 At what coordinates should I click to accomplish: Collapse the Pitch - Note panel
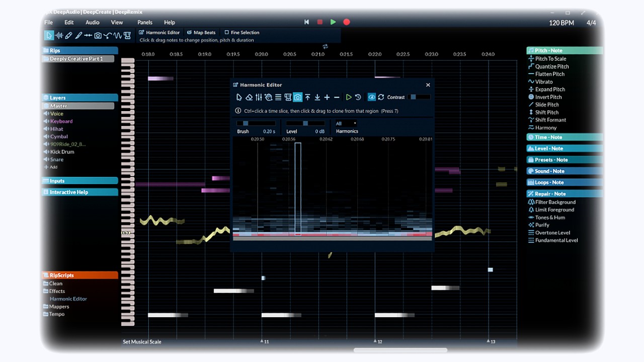click(x=565, y=50)
